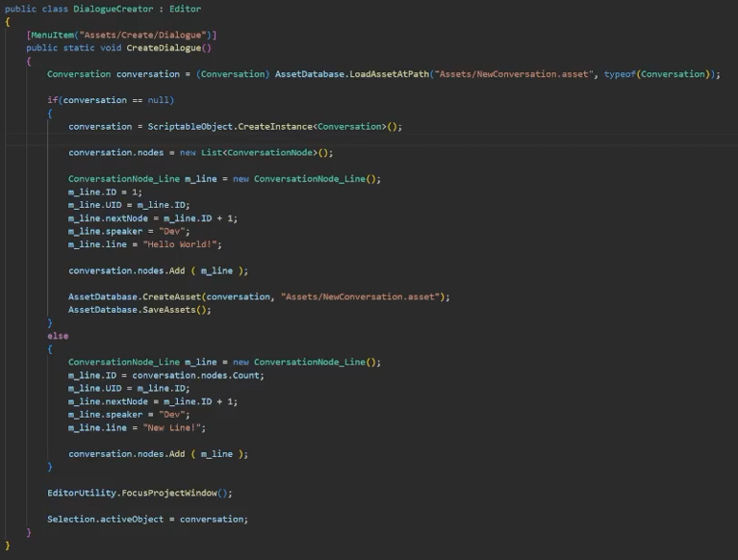Click the AssetDatabase.CreateAsset call
This screenshot has height=560, width=738.
(259, 297)
